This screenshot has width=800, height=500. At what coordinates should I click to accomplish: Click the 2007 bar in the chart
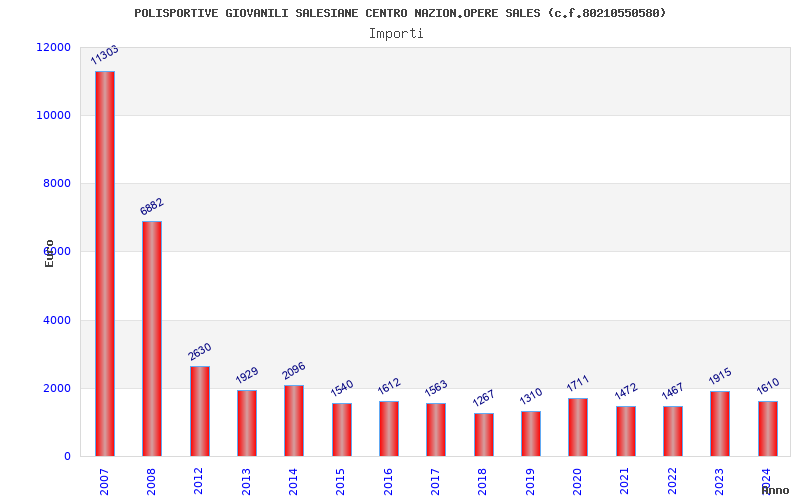point(105,264)
